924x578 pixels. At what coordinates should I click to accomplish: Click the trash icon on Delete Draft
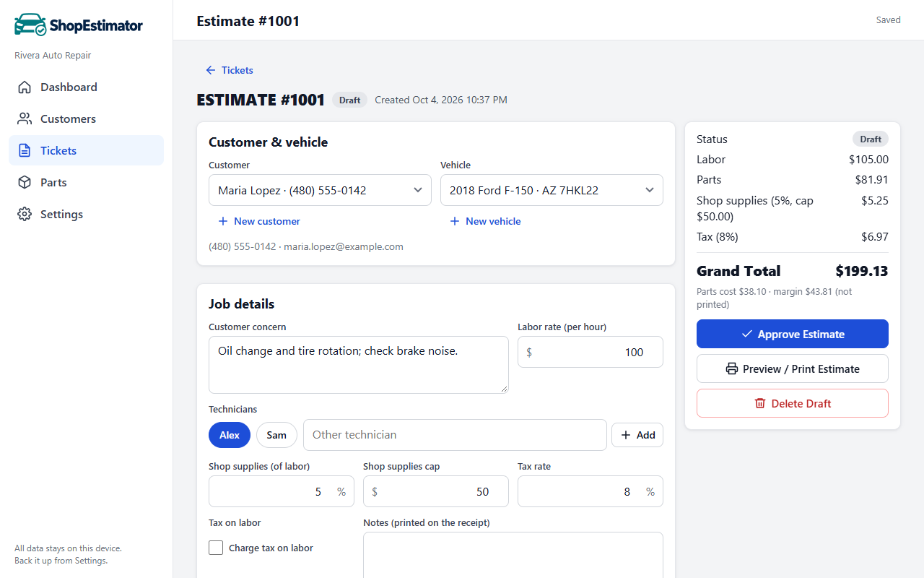coord(760,403)
